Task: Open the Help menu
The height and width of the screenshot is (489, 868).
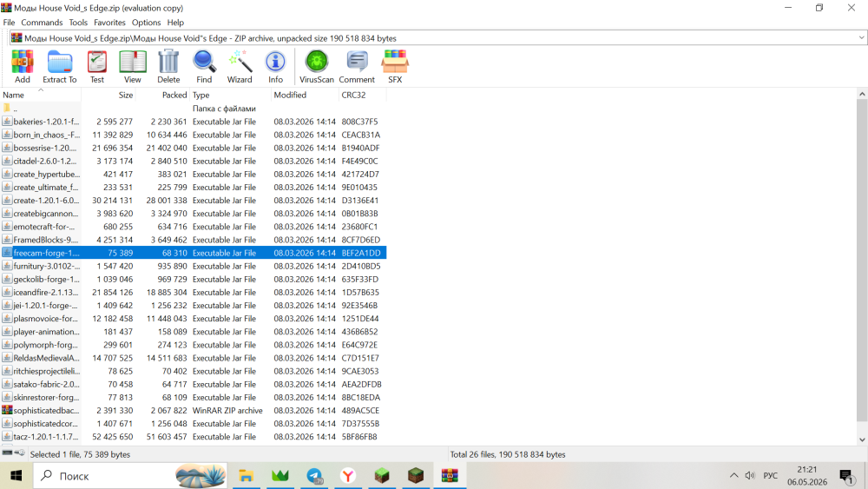Action: coord(175,23)
